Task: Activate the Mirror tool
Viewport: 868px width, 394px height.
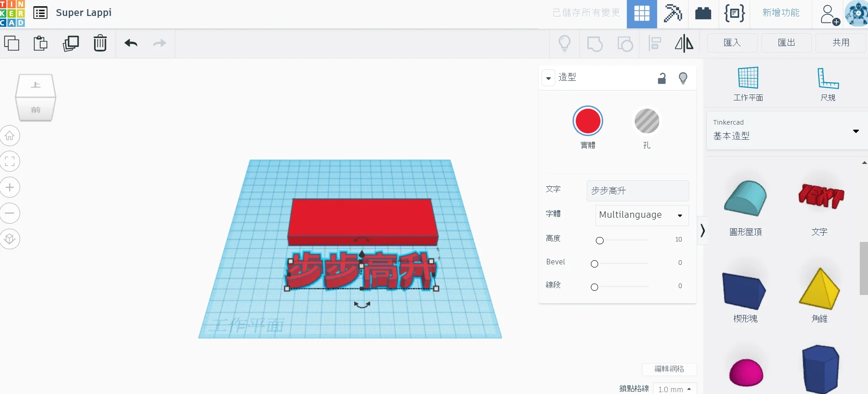Action: (684, 44)
